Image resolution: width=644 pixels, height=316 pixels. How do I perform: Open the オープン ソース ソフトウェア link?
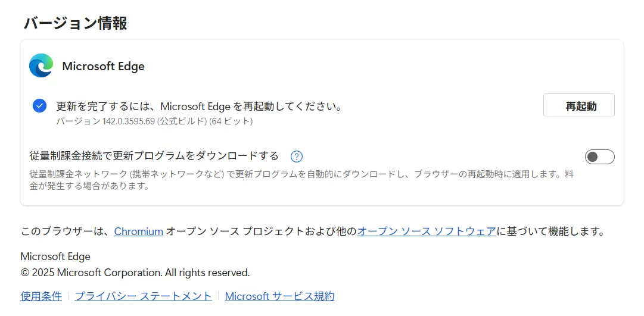pyautogui.click(x=427, y=231)
